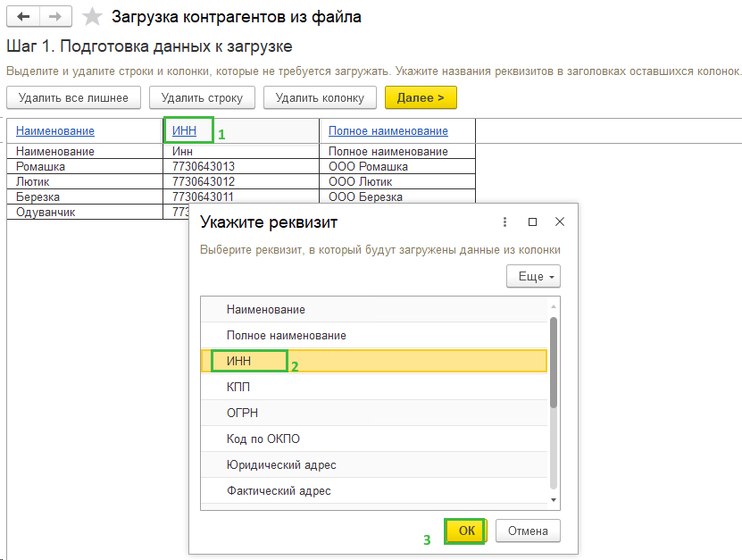Maximize the Укажите реквизит dialog

[532, 221]
